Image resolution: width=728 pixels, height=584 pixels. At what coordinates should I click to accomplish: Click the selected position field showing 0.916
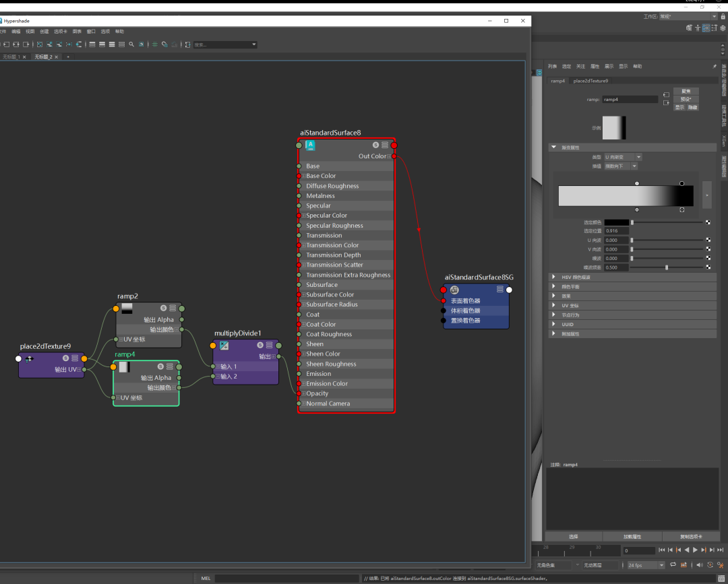pos(617,230)
